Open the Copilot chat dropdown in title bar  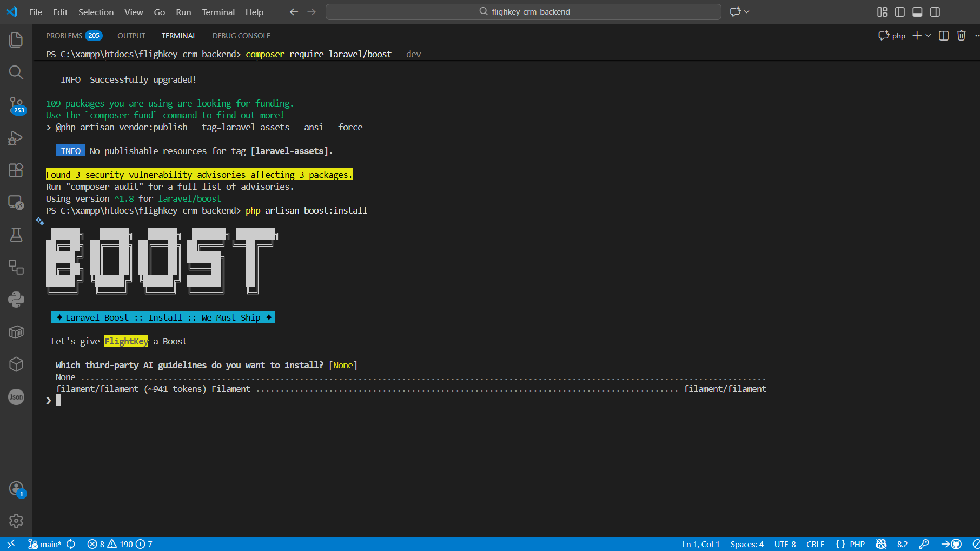[x=747, y=12]
